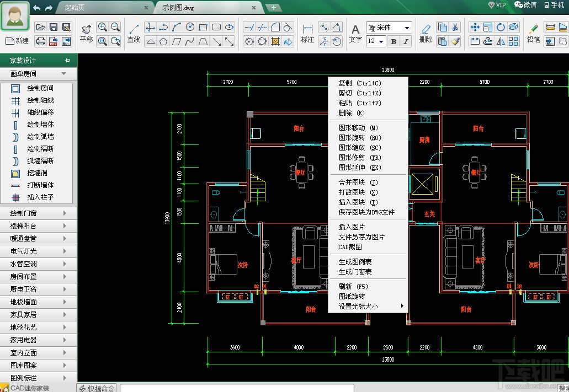569x392 pixels.
Task: Toggle bold text formatting
Action: pyautogui.click(x=393, y=41)
